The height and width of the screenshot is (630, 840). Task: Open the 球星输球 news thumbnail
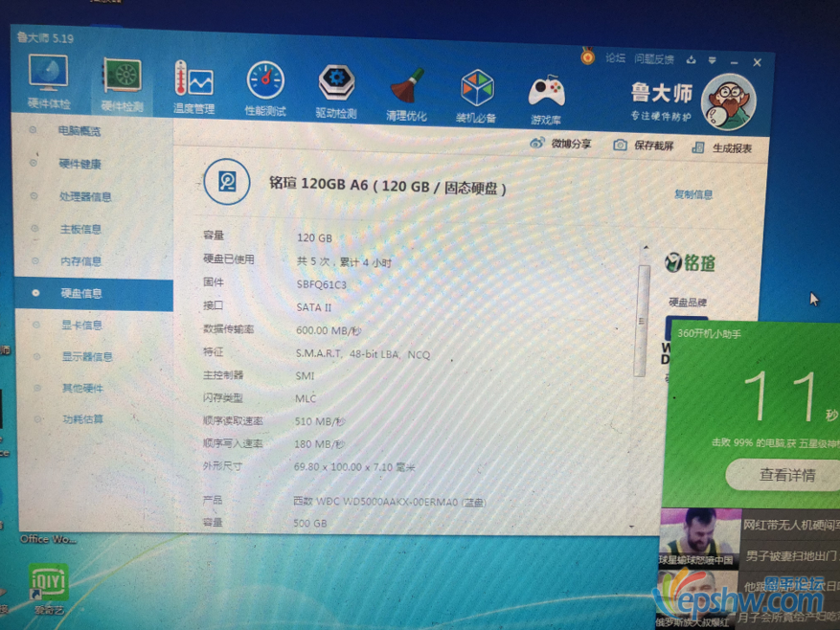coord(698,537)
